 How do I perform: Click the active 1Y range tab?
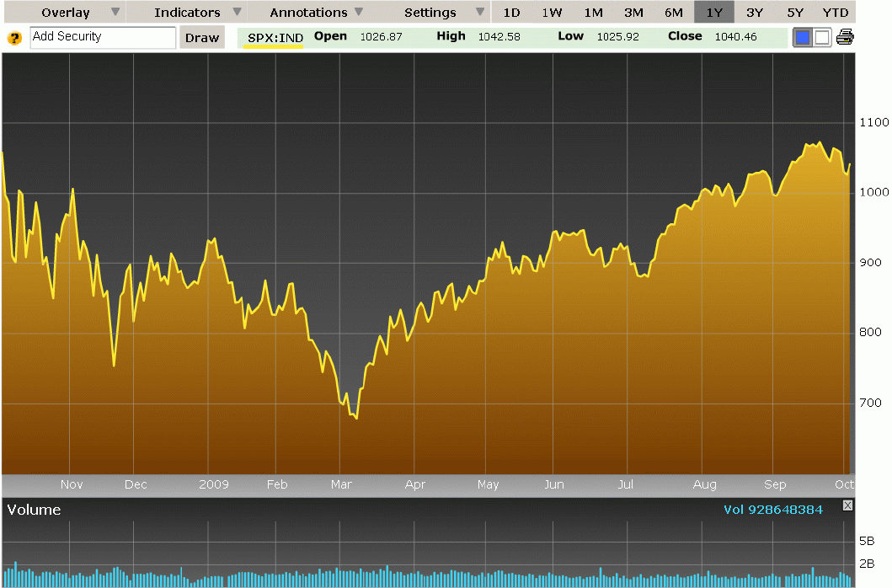coord(714,13)
